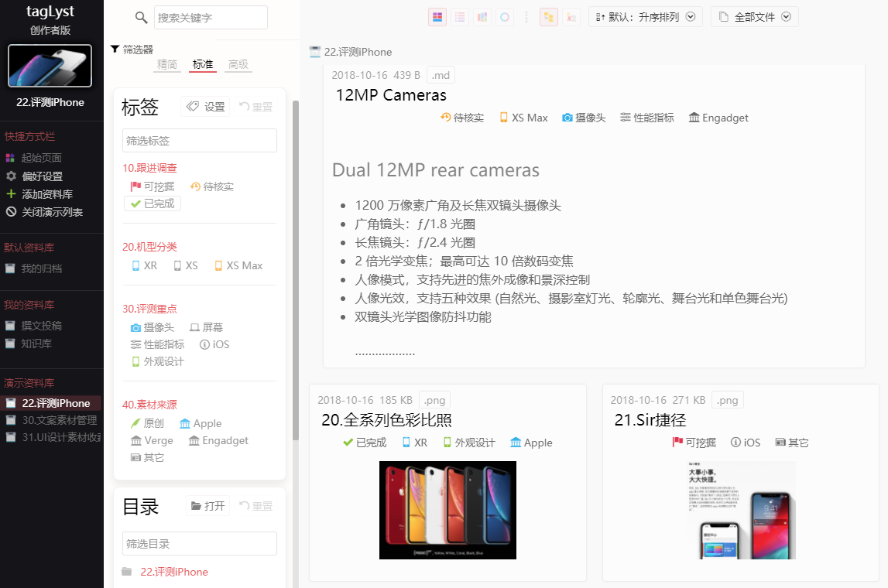
Task: Click the 打开 button in 目录 panel
Action: tap(207, 505)
